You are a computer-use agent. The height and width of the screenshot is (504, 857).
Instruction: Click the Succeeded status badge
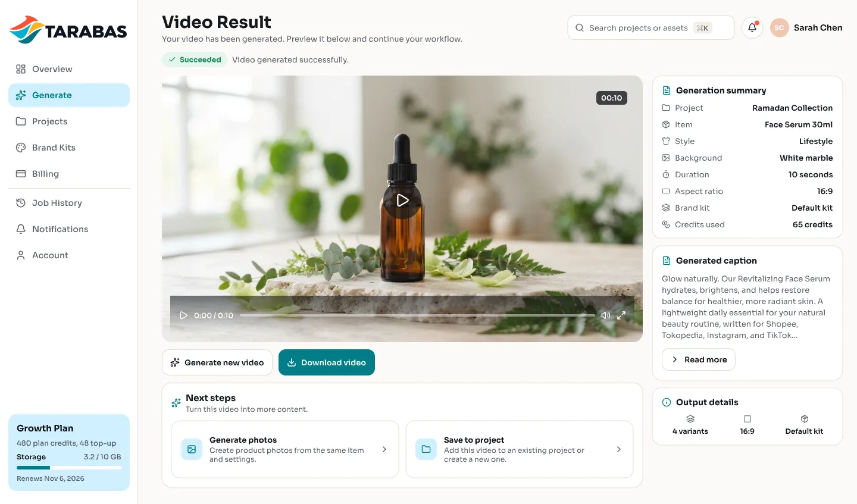click(195, 60)
